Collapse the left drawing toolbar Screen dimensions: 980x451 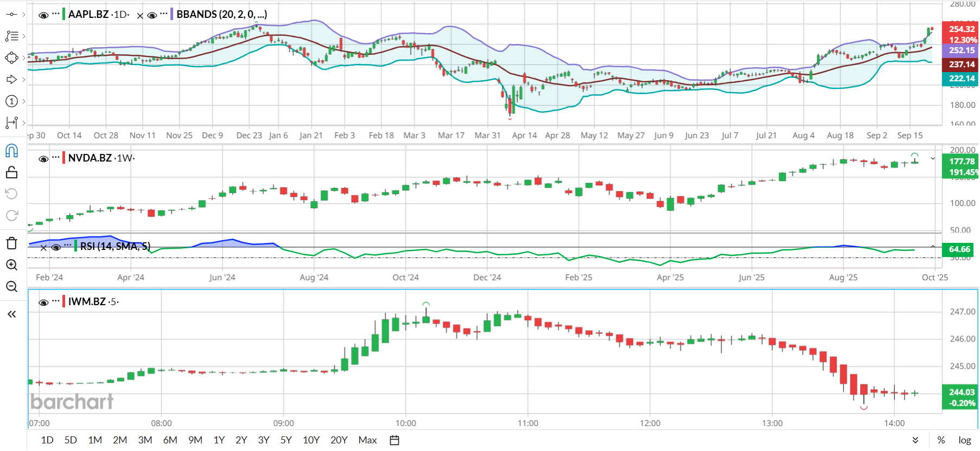[11, 314]
